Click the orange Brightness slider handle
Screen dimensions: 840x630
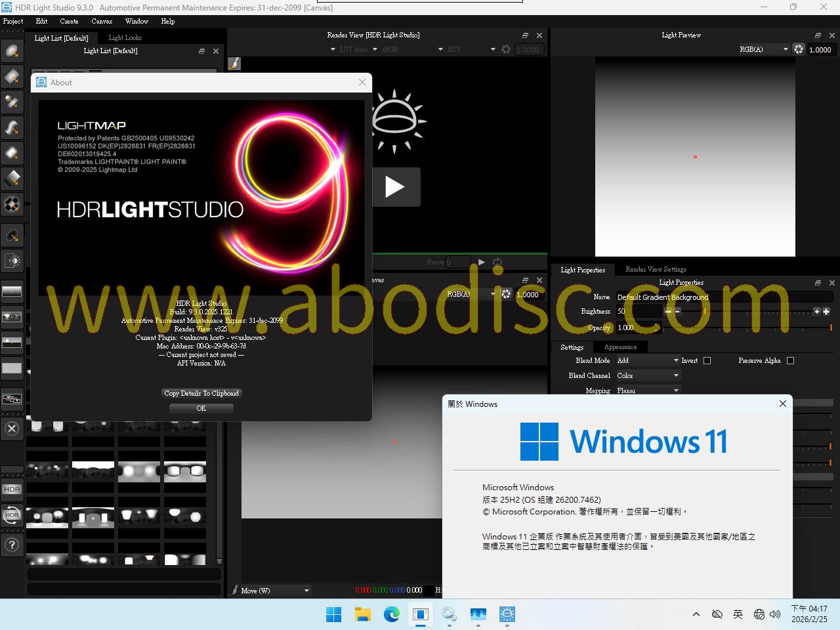click(705, 312)
